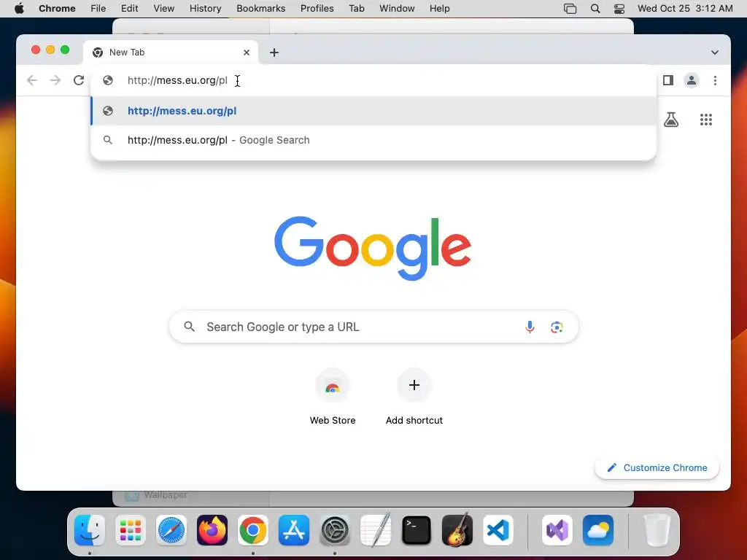The image size is (747, 560).
Task: Open the Google apps grid
Action: click(x=706, y=120)
